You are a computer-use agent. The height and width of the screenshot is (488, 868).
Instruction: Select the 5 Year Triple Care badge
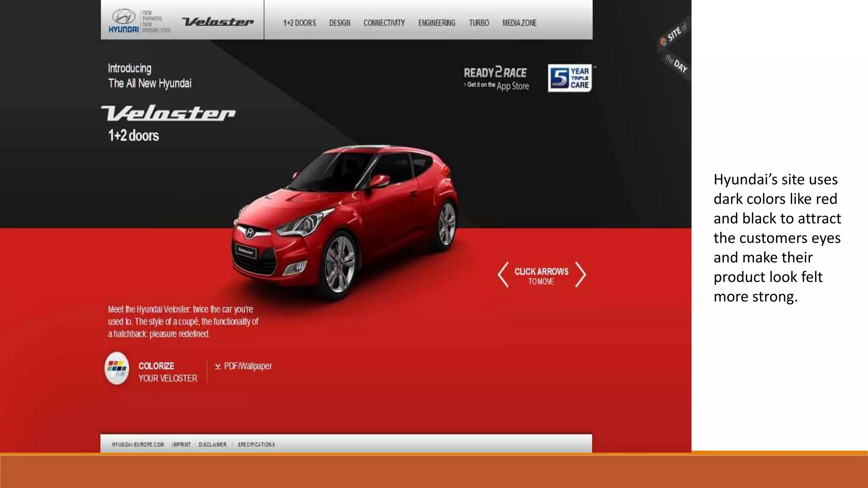[570, 78]
